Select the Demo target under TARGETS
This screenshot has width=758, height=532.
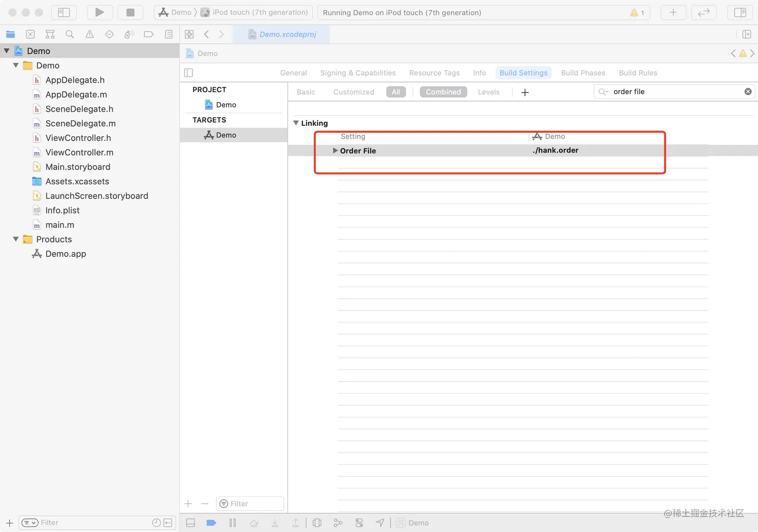tap(234, 135)
